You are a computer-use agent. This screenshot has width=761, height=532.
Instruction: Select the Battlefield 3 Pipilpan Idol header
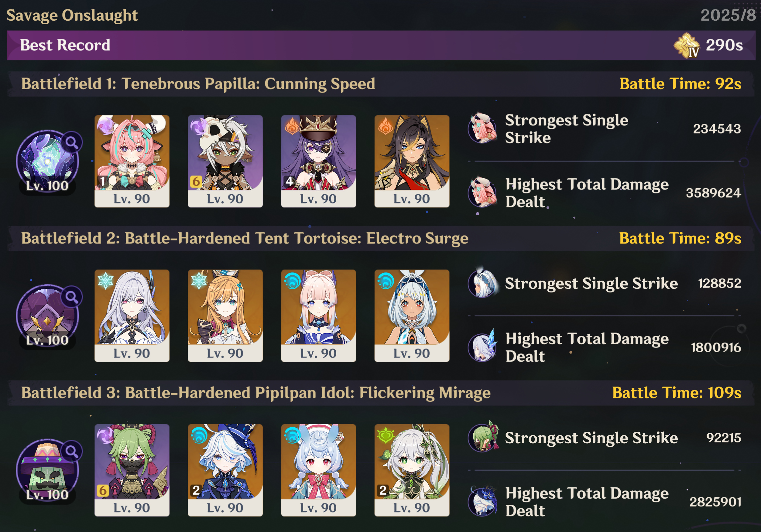point(381,393)
